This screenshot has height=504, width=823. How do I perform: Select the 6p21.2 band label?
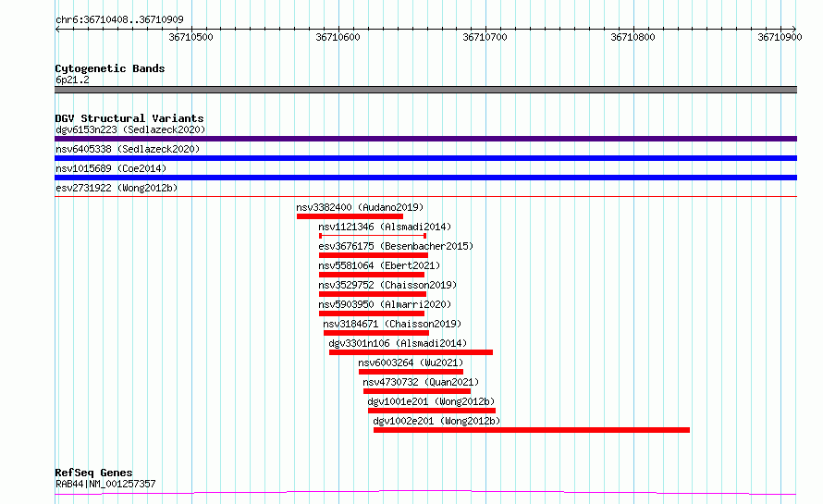[x=72, y=80]
